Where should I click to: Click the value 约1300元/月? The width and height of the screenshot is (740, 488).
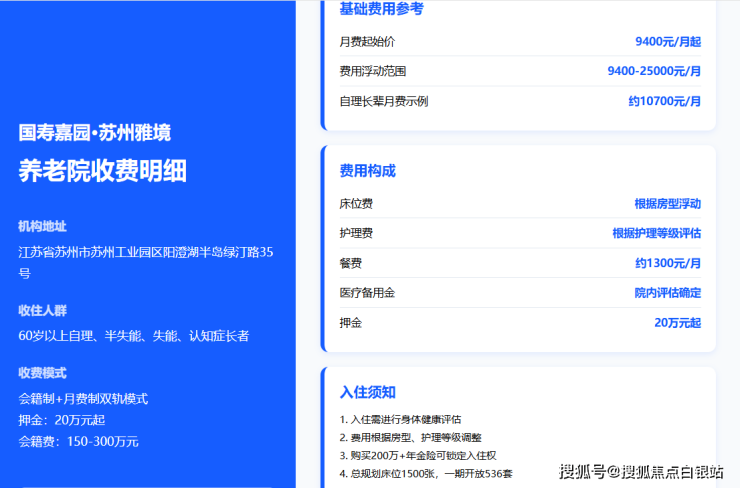pos(668,263)
